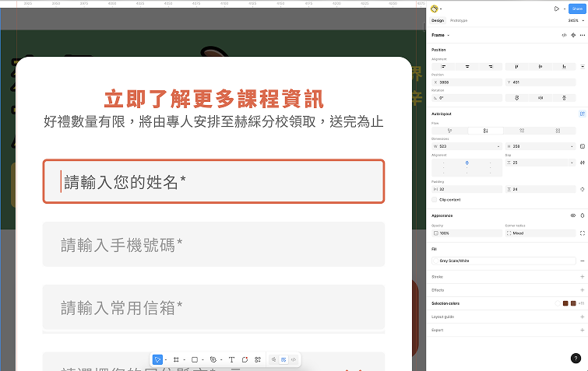The image size is (588, 371).
Task: Select the Comment tool
Action: coord(245,360)
